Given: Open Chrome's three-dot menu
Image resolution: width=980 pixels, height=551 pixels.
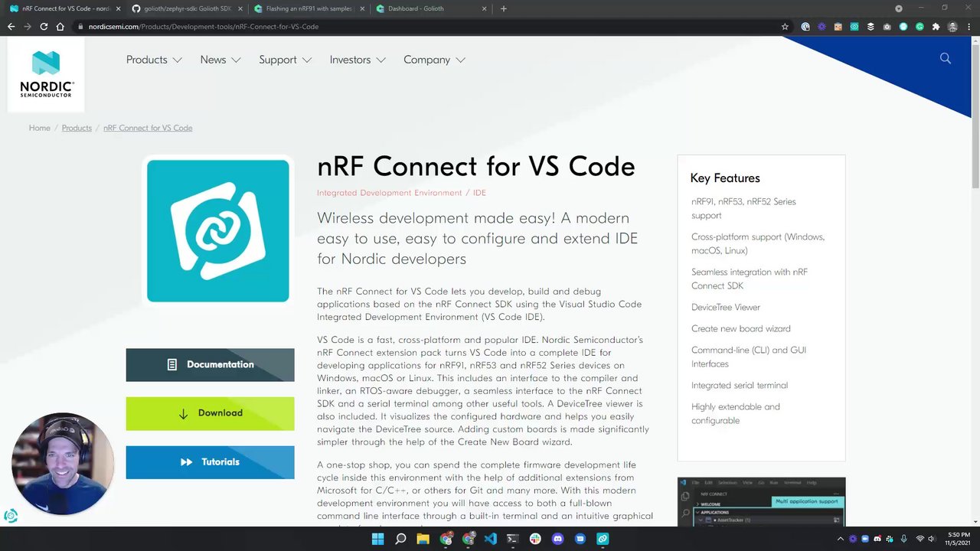Looking at the screenshot, I should [x=969, y=26].
